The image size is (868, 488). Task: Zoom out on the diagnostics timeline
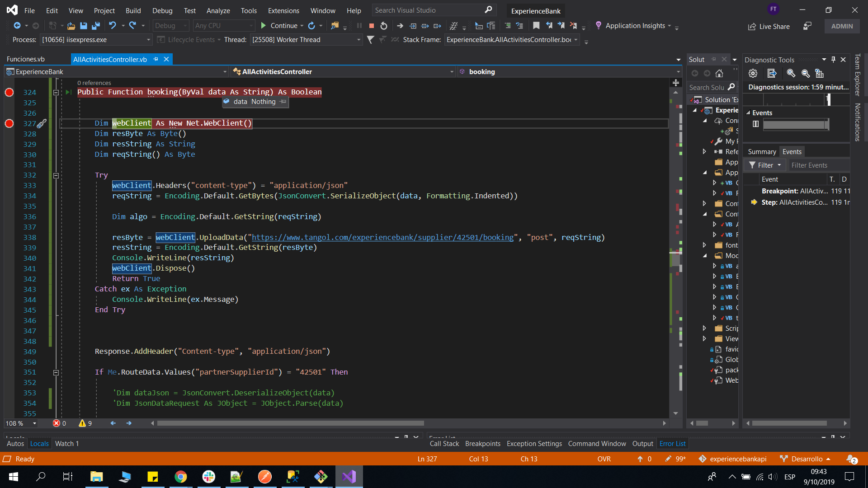(x=805, y=73)
